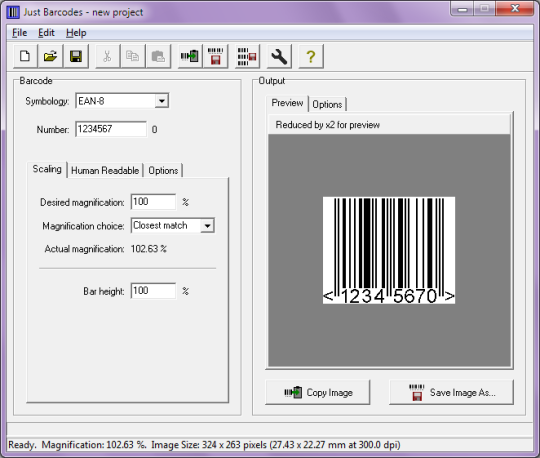Click the yellow question mark help icon
The image size is (540, 458).
click(311, 56)
